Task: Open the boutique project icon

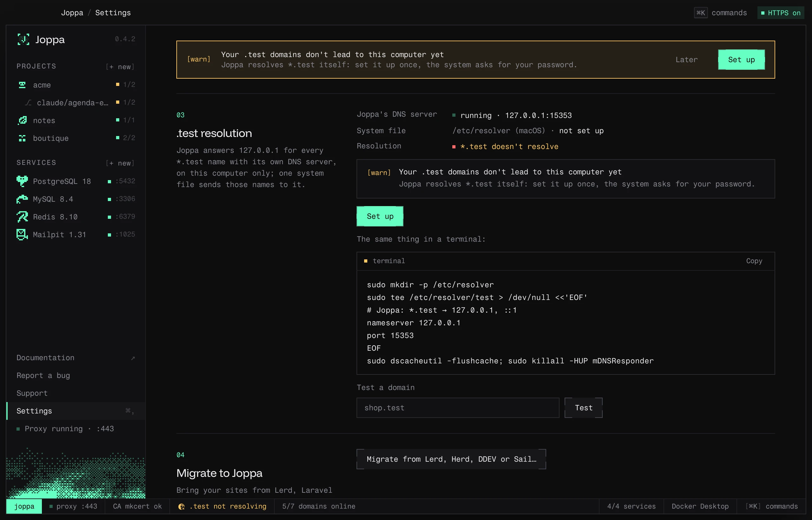Action: point(22,138)
